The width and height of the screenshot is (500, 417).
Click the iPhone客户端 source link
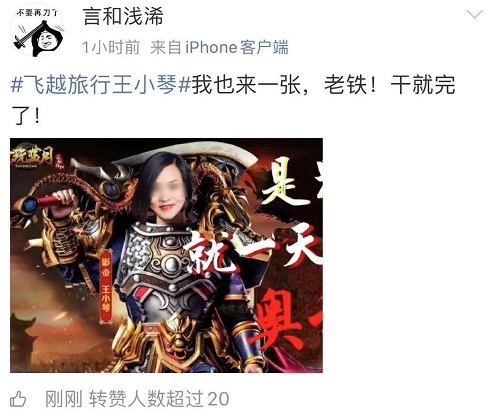(237, 47)
